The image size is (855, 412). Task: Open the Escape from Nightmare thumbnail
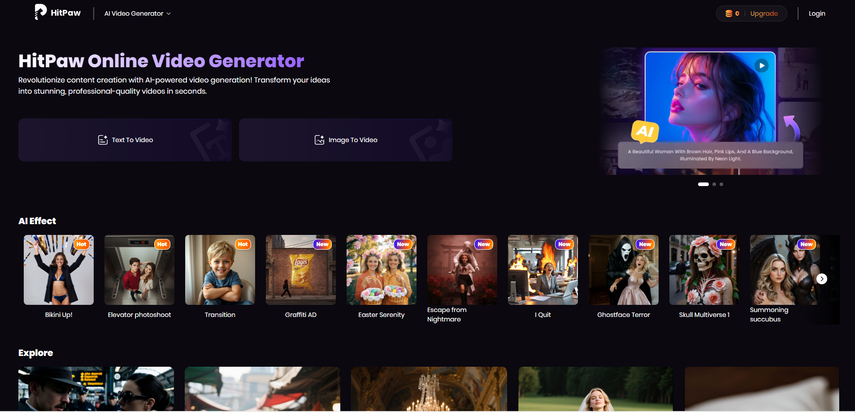point(462,270)
